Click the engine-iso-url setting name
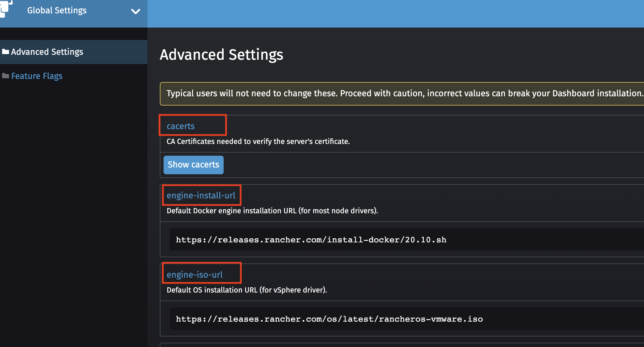This screenshot has width=644, height=347. (x=195, y=275)
